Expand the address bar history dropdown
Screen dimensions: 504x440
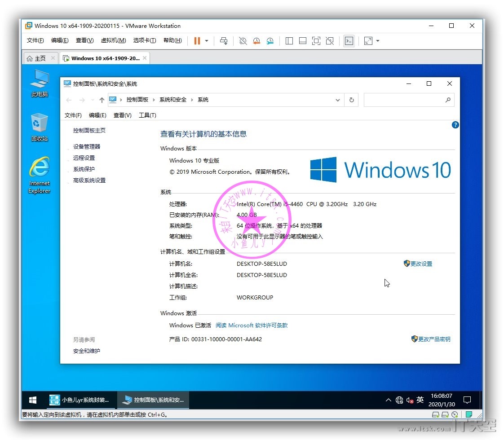click(337, 100)
